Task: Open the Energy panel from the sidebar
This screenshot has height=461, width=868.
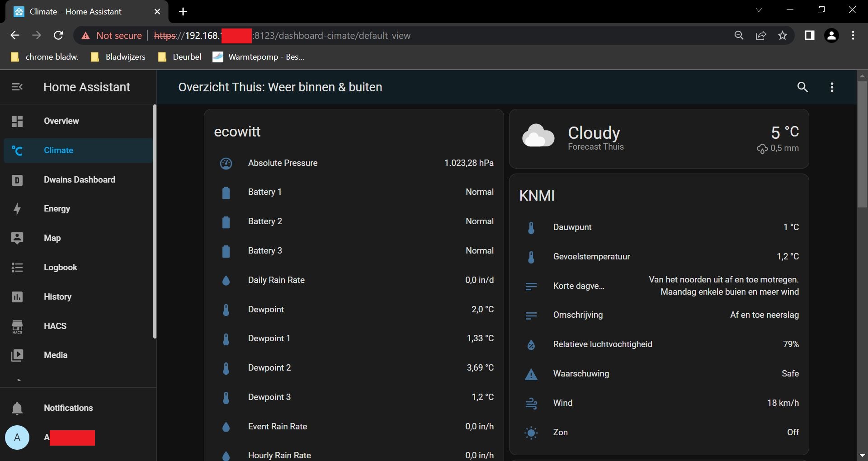Action: pos(57,209)
